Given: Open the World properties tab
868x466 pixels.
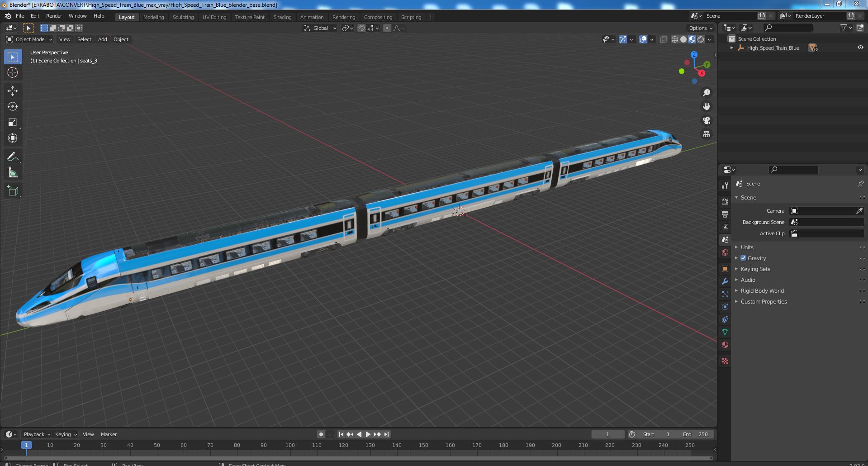Looking at the screenshot, I should pyautogui.click(x=725, y=252).
